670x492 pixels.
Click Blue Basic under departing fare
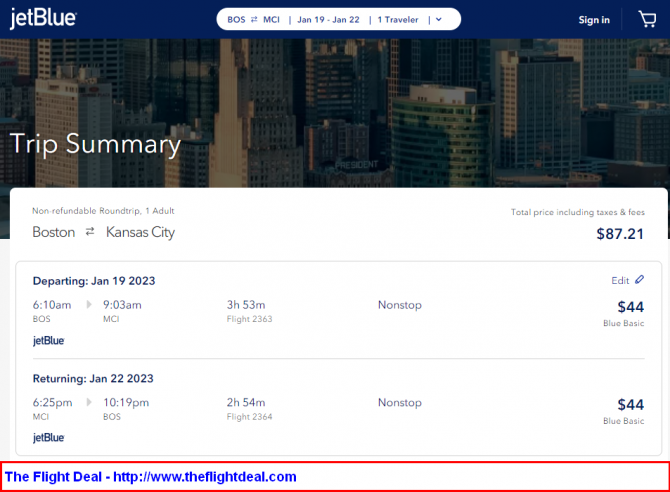[623, 323]
